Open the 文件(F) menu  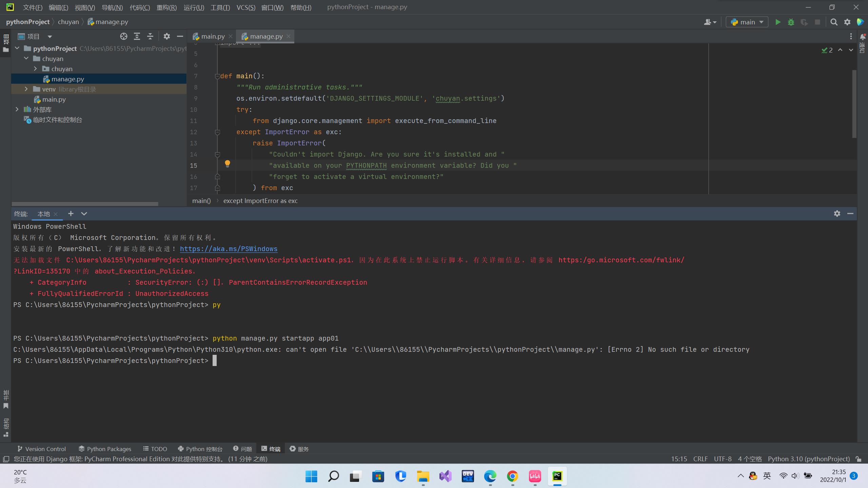coord(33,7)
